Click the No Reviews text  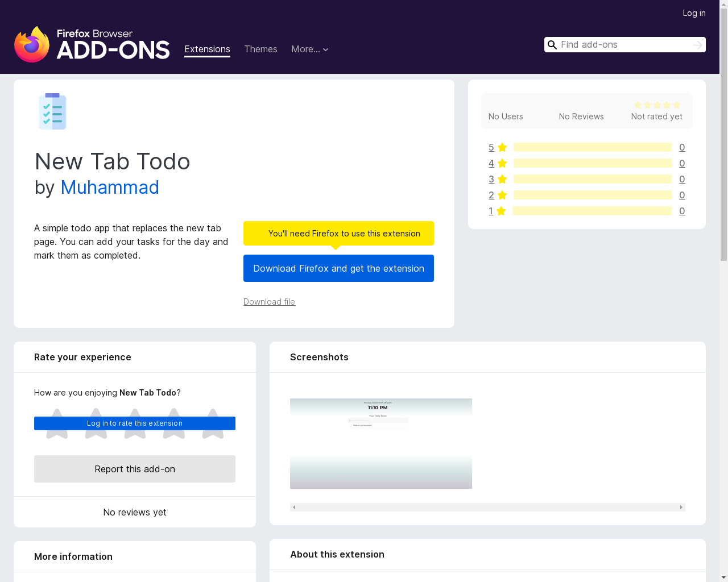click(x=581, y=117)
